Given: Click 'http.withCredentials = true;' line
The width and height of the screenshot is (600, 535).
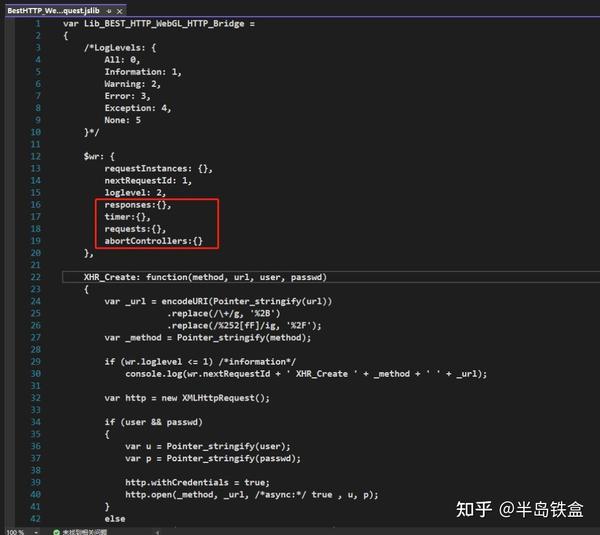Looking at the screenshot, I should pos(197,483).
